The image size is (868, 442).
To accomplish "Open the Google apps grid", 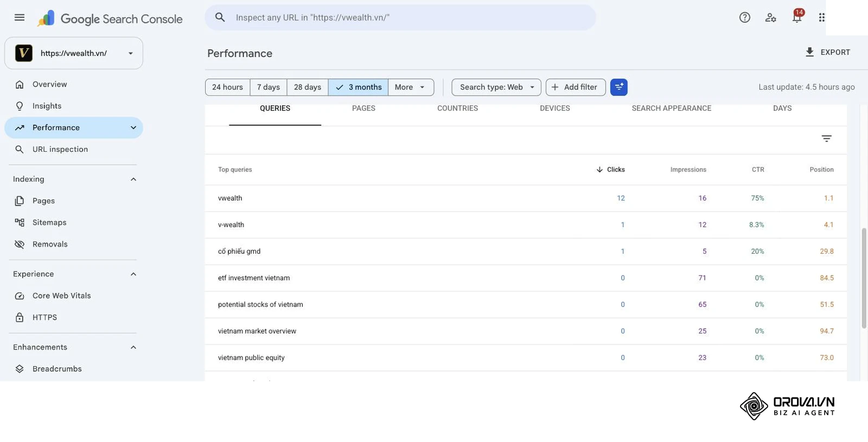I will tap(822, 17).
